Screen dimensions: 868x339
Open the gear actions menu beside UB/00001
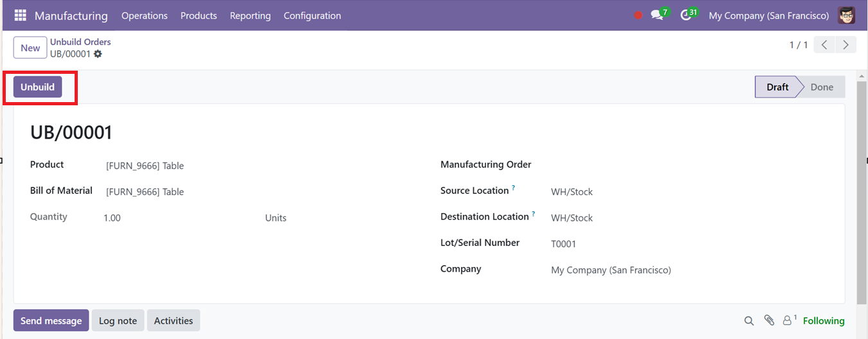click(98, 54)
